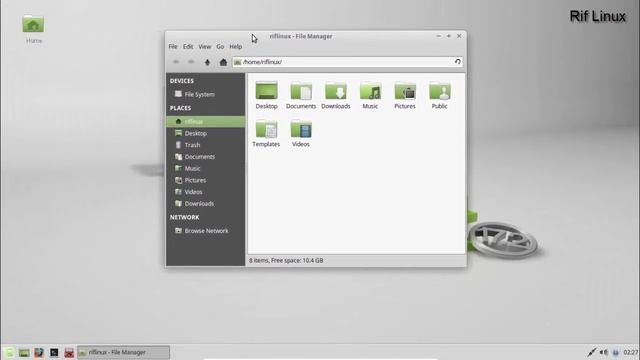This screenshot has width=640, height=360.
Task: Open the View menu
Action: click(204, 47)
